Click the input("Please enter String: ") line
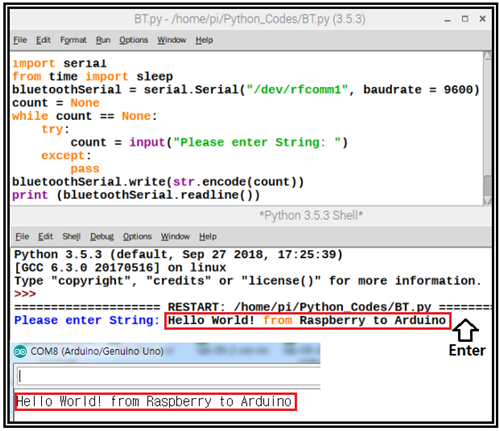The image size is (499, 431). pyautogui.click(x=209, y=142)
